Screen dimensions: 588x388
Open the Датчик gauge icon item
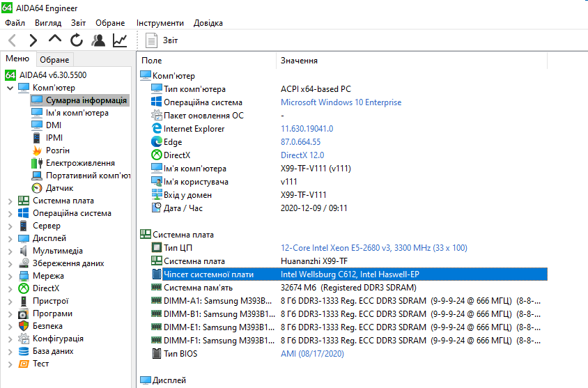click(x=37, y=188)
